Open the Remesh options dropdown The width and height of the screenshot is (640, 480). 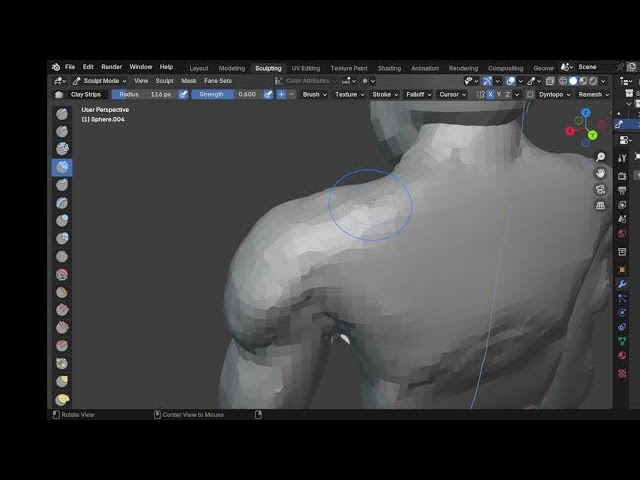click(593, 95)
